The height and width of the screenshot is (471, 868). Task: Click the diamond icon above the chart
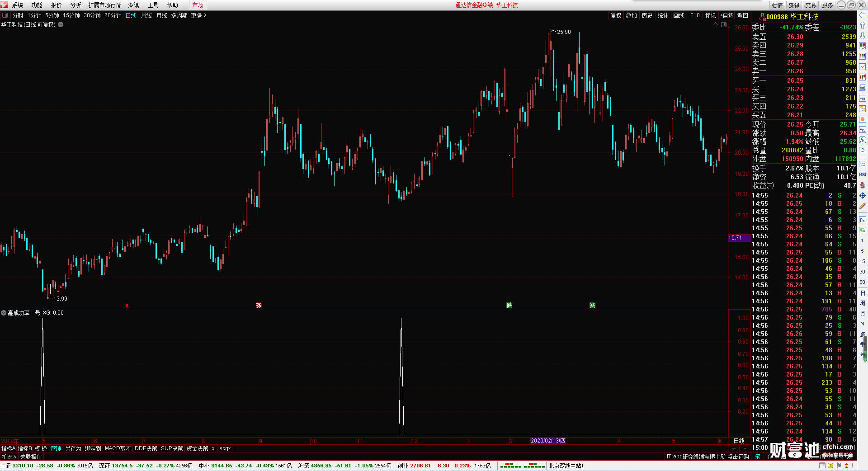716,25
